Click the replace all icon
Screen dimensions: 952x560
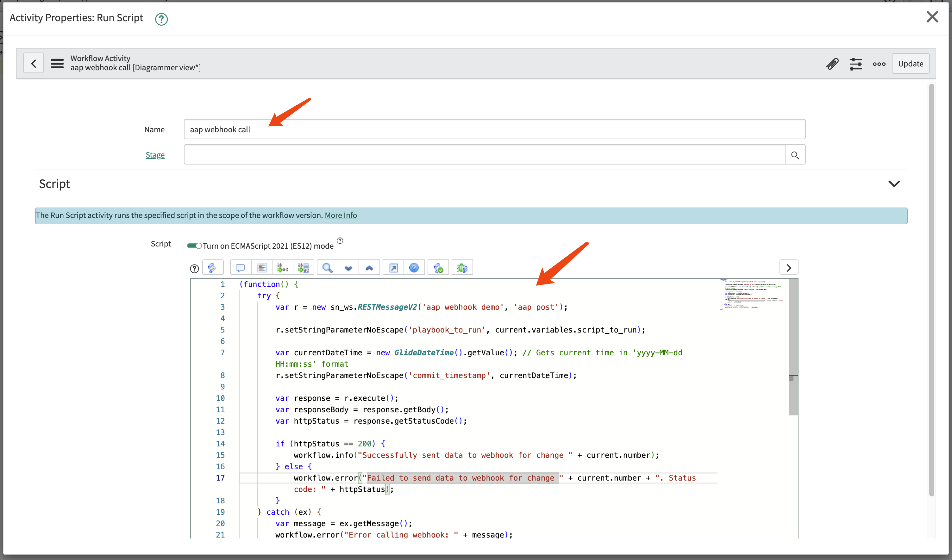[304, 268]
